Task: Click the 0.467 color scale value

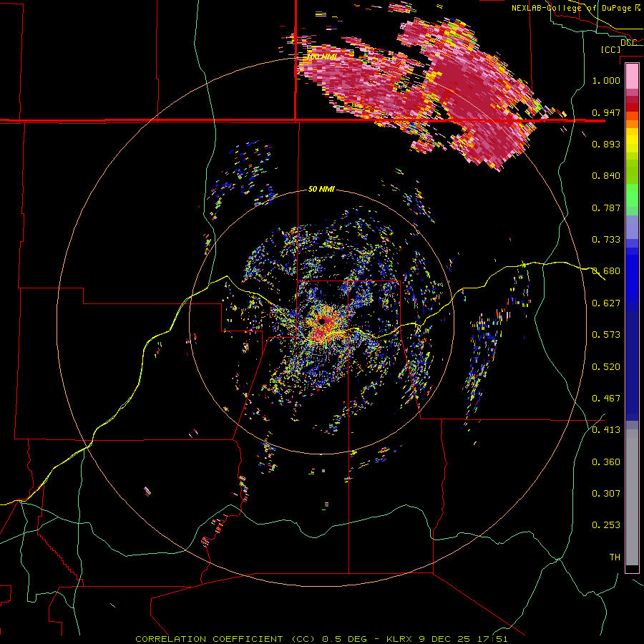Action: tap(606, 399)
